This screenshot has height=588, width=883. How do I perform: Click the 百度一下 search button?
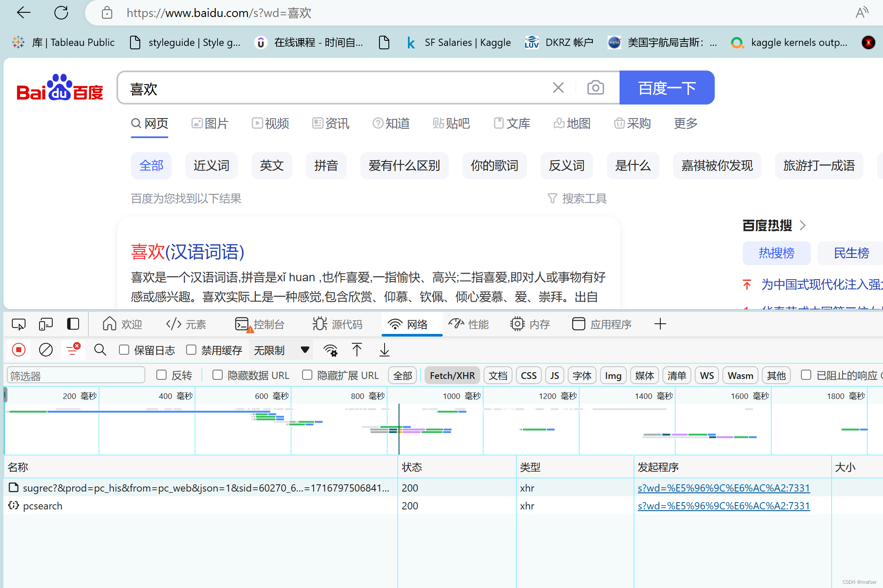(667, 88)
